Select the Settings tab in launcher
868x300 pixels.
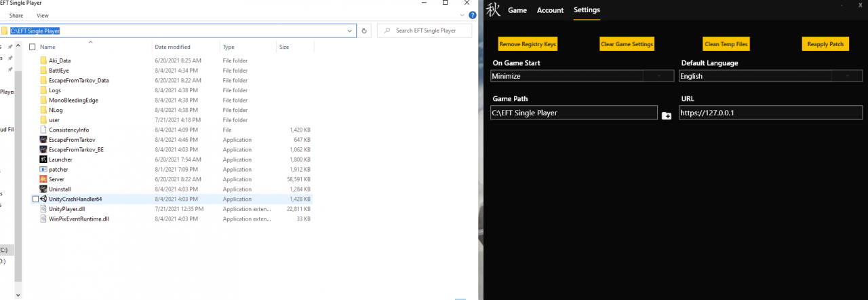pos(587,10)
